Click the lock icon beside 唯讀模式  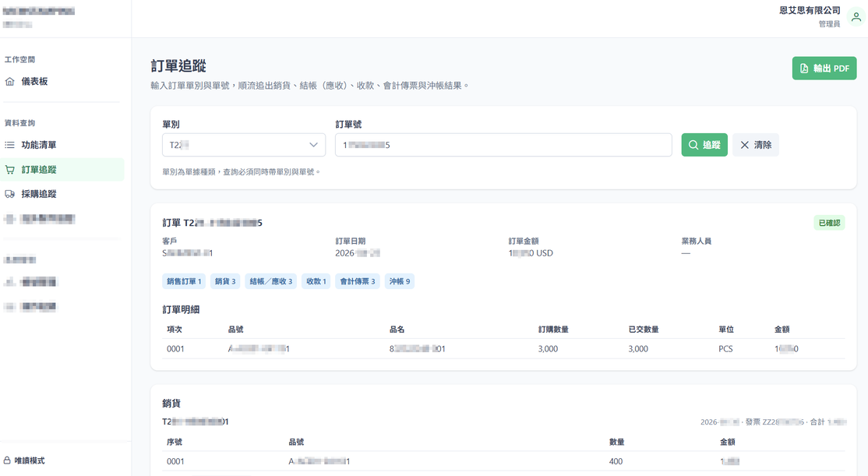point(7,460)
